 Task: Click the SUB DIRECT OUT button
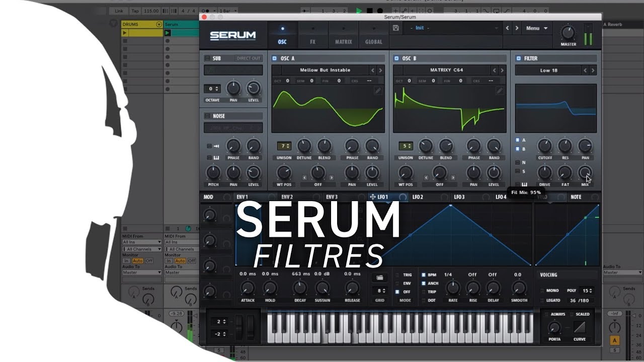[x=249, y=58]
